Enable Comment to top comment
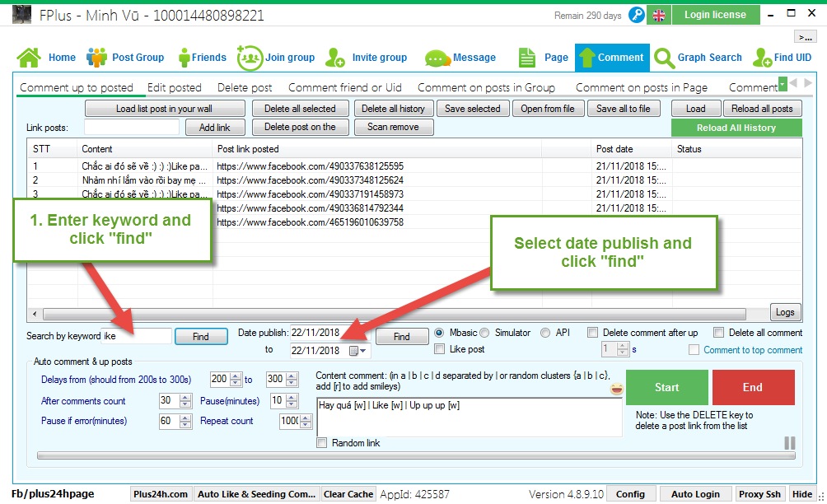Image resolution: width=827 pixels, height=504 pixels. (694, 350)
